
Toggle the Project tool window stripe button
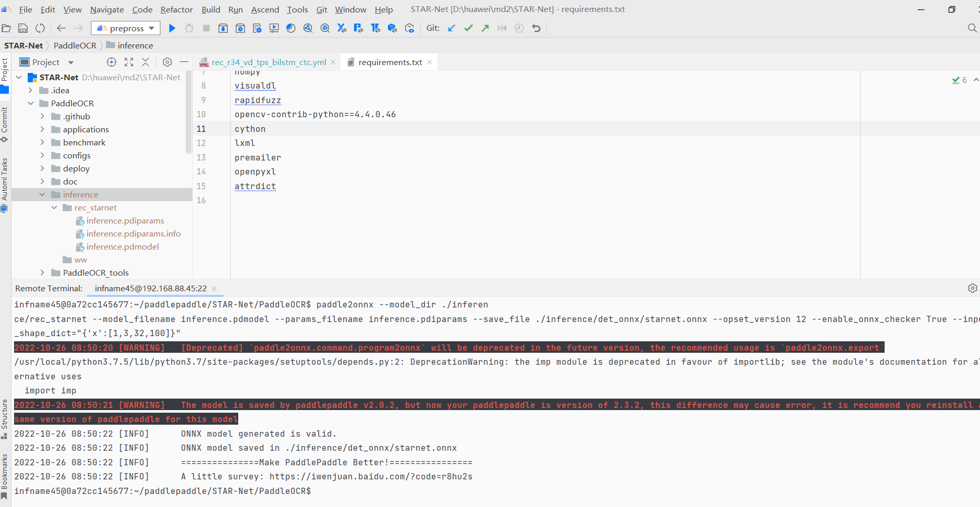5,76
